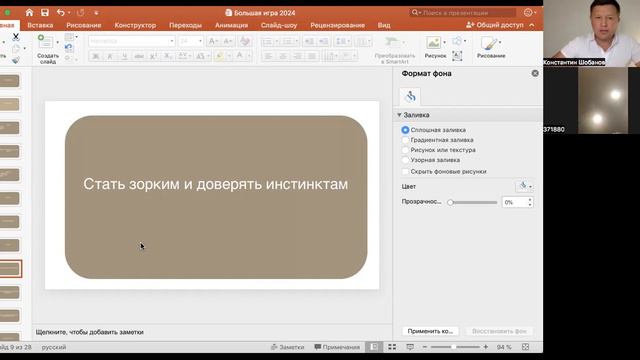640x360 pixels.
Task: Open the Слайд-шоу tab
Action: pos(279,25)
